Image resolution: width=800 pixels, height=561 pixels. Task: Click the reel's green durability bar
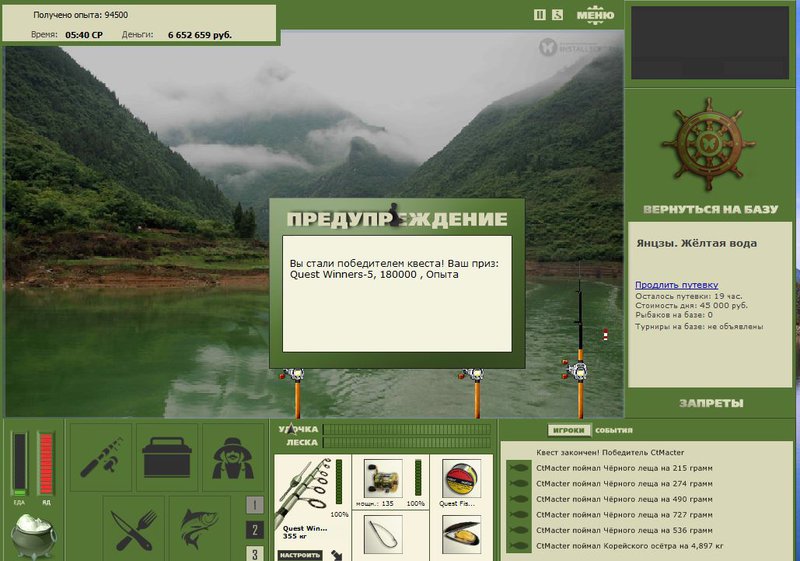(x=418, y=477)
